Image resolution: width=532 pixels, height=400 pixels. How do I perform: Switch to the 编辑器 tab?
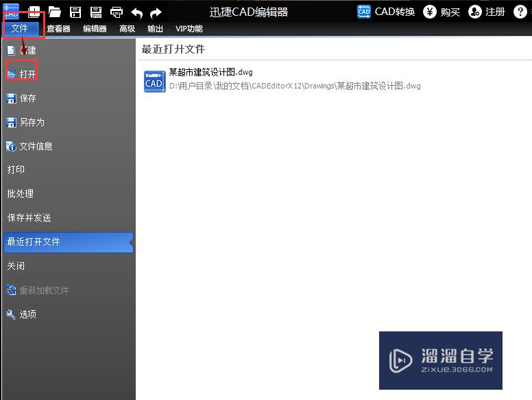(95, 29)
